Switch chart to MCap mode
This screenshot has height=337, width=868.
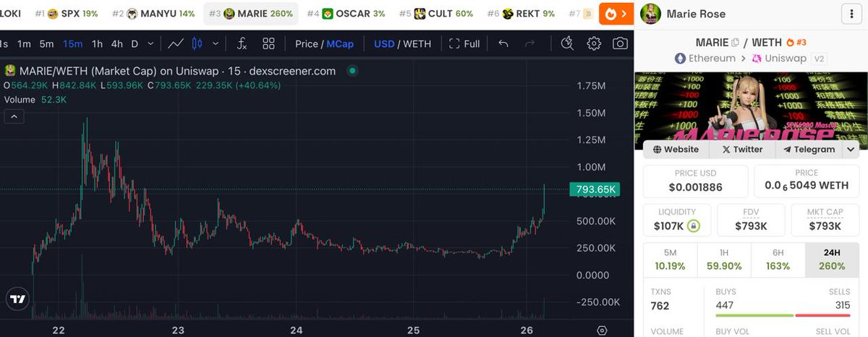(340, 43)
